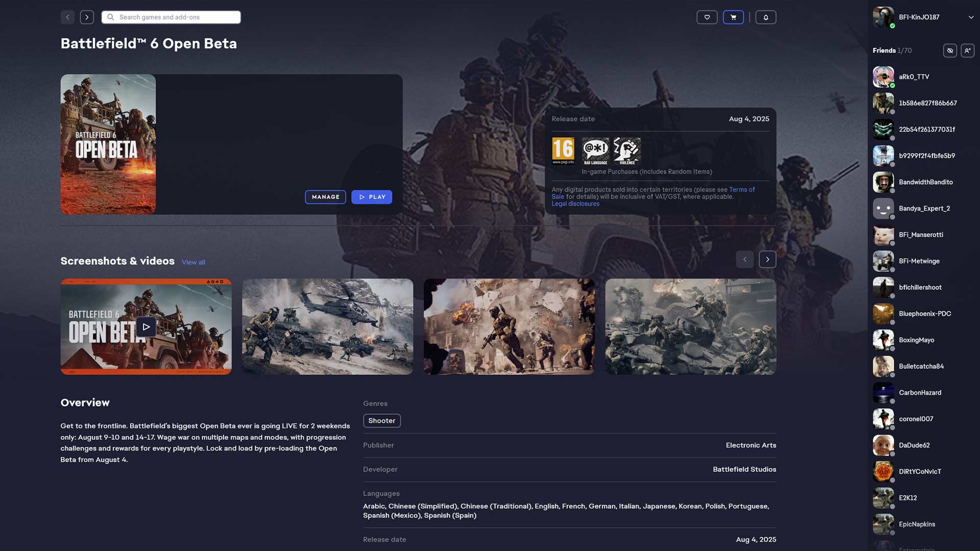Navigate back using the arrow button
Screen dimensions: 980x551
67,17
